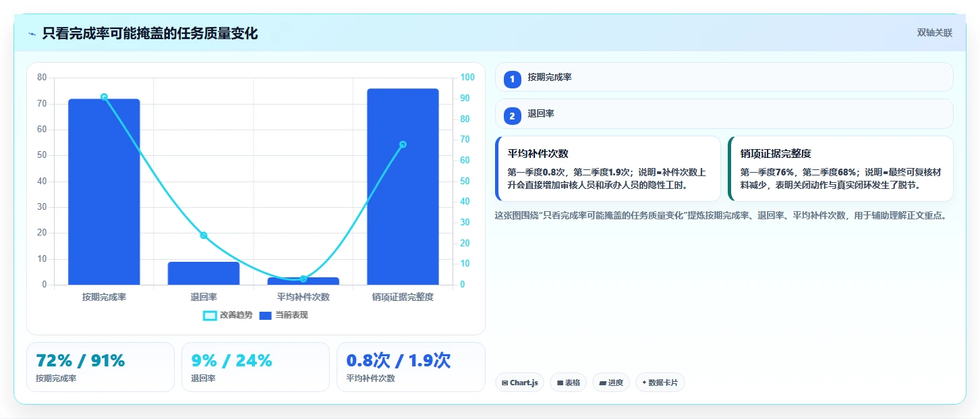The image size is (980, 419).
Task: Click the 进度 tag
Action: coord(611,383)
